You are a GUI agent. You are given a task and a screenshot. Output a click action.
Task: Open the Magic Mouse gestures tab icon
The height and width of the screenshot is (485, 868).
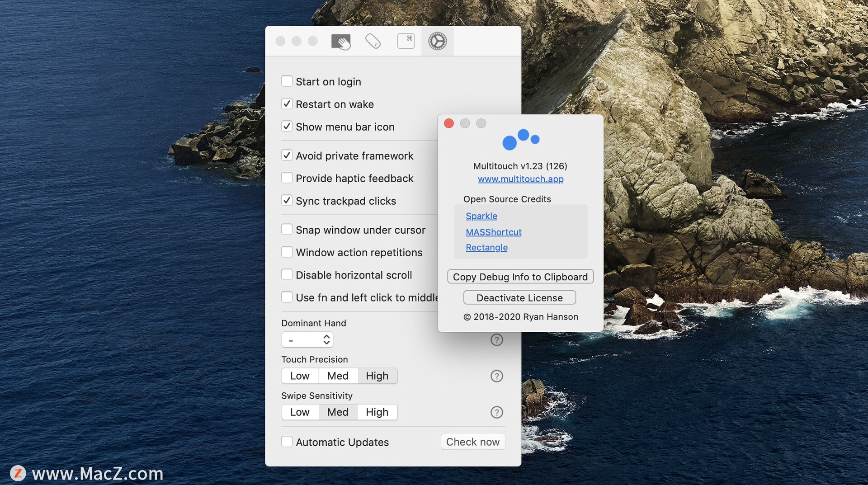point(373,41)
